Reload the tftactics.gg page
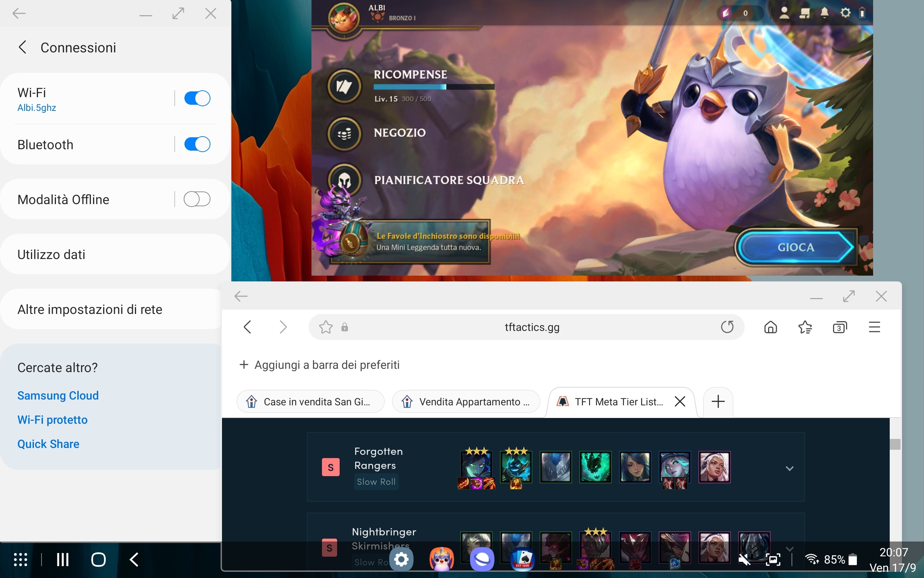 pos(727,327)
